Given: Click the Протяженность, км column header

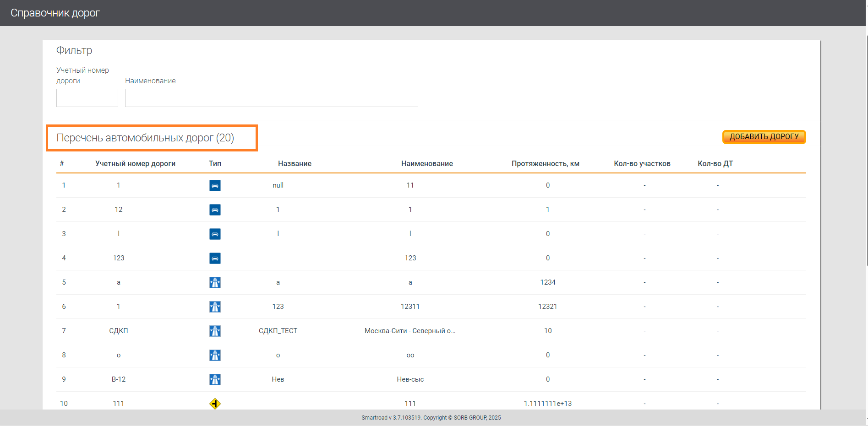Looking at the screenshot, I should tap(546, 163).
